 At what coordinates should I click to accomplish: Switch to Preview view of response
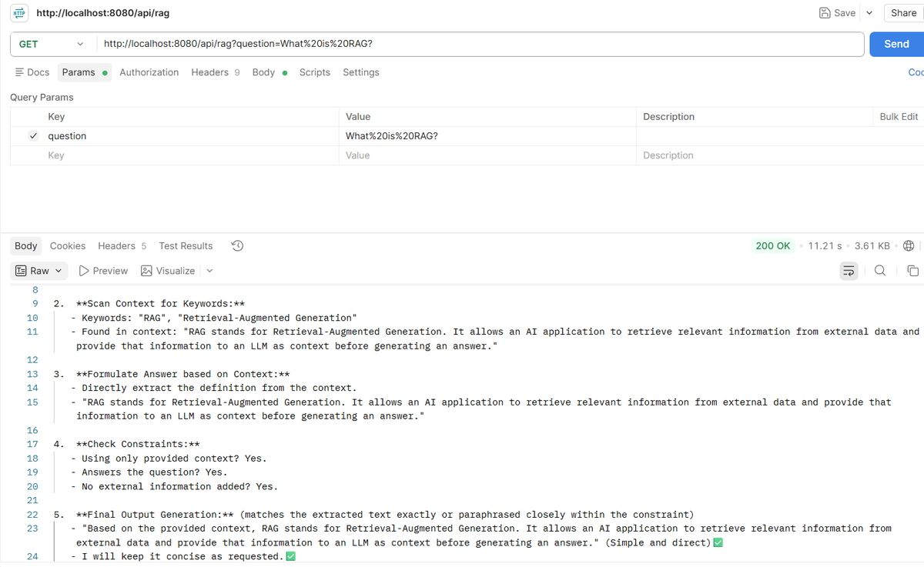[104, 271]
